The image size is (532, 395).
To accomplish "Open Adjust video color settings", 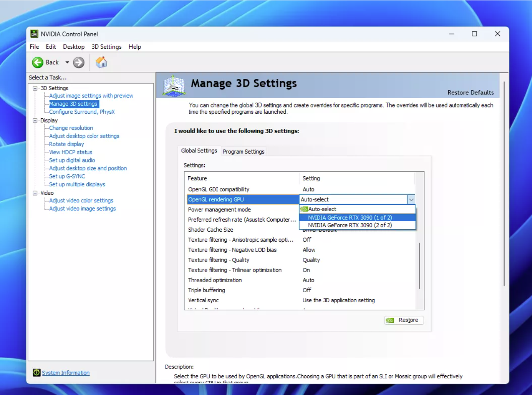I will (x=81, y=201).
